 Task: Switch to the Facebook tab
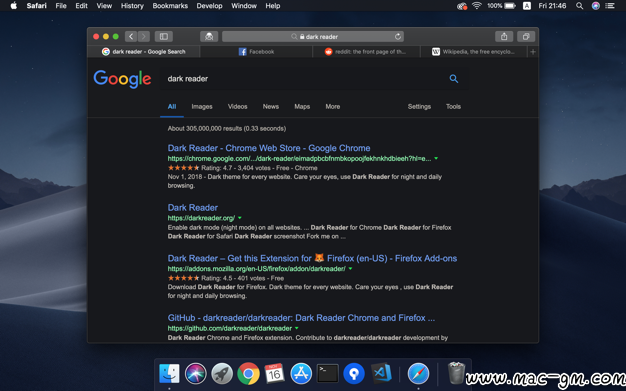[256, 52]
